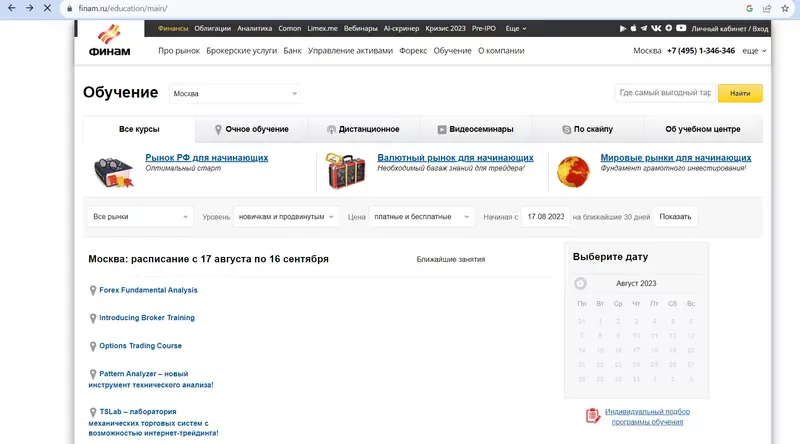Open the Об учебном центре tab

point(703,129)
